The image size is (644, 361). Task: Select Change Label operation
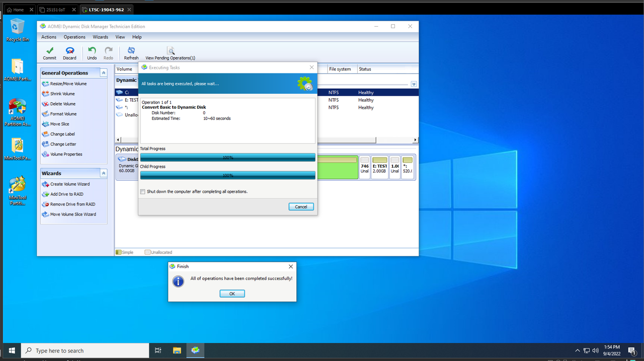coord(58,134)
